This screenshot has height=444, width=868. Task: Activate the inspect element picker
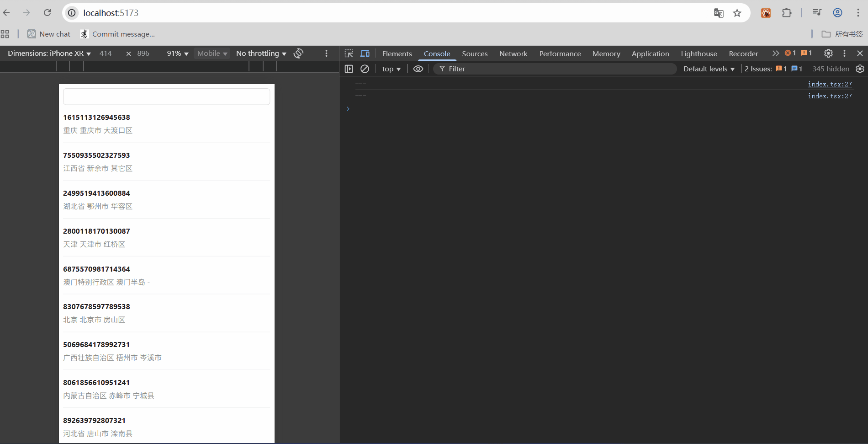pos(349,53)
